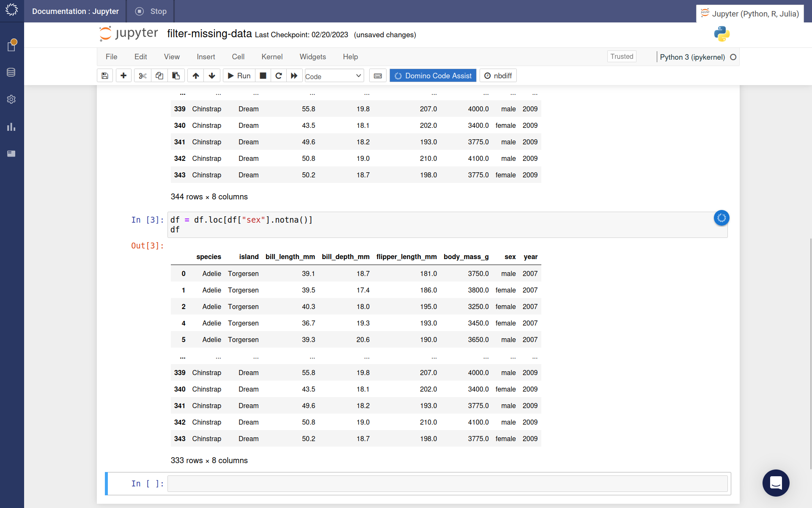The image size is (812, 508).
Task: Click the '333 rows × 8 columns' text
Action: (209, 460)
